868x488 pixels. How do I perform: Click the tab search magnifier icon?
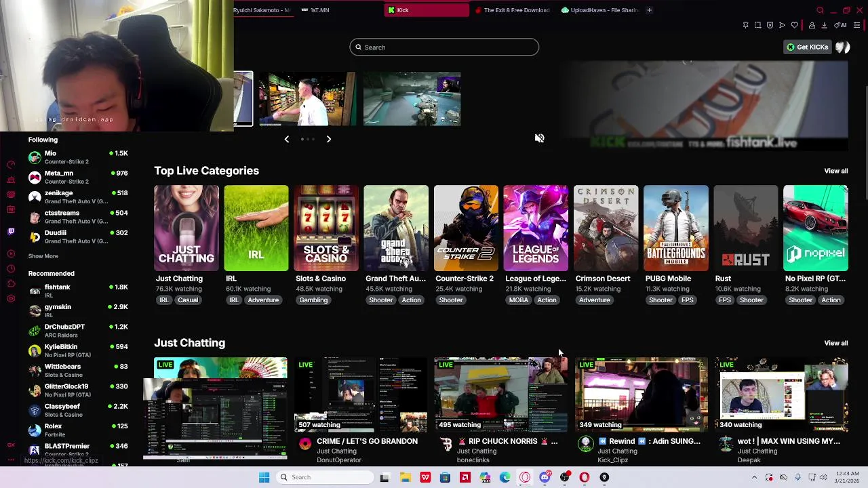pyautogui.click(x=820, y=10)
